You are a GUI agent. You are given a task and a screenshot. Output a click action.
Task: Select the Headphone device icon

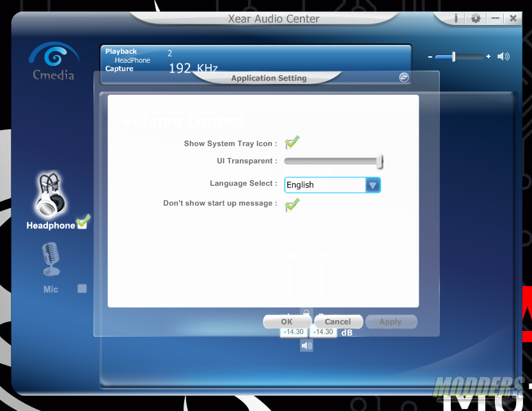pyautogui.click(x=51, y=195)
